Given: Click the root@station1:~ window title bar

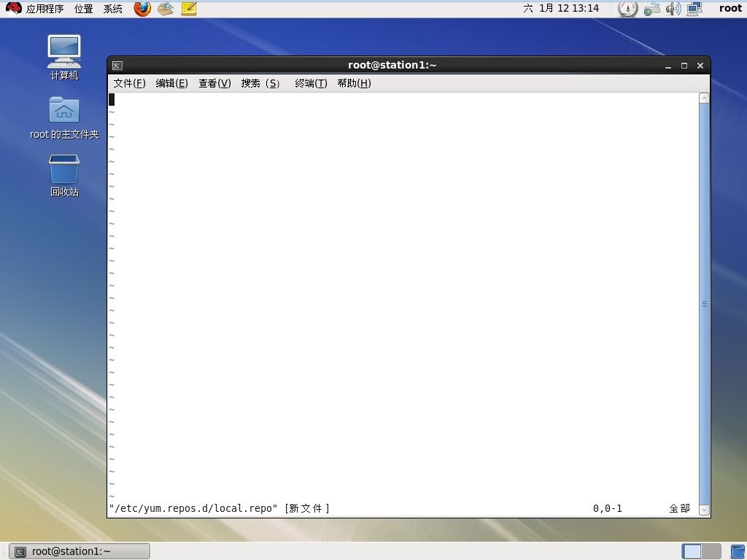Looking at the screenshot, I should click(392, 65).
